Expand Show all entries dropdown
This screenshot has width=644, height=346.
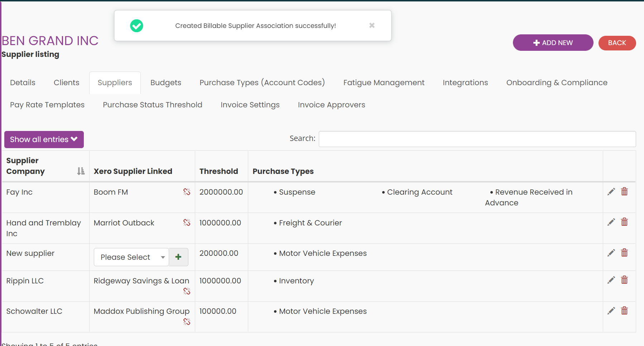tap(44, 140)
